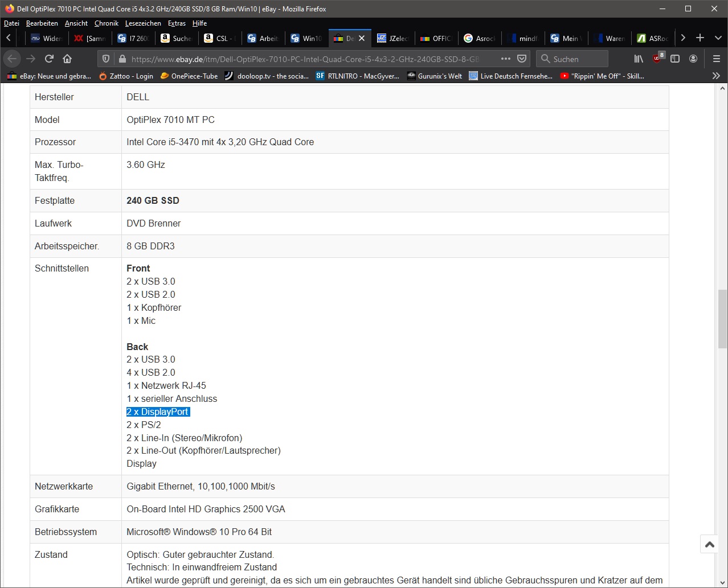
Task: Open the Extras menu
Action: click(177, 23)
